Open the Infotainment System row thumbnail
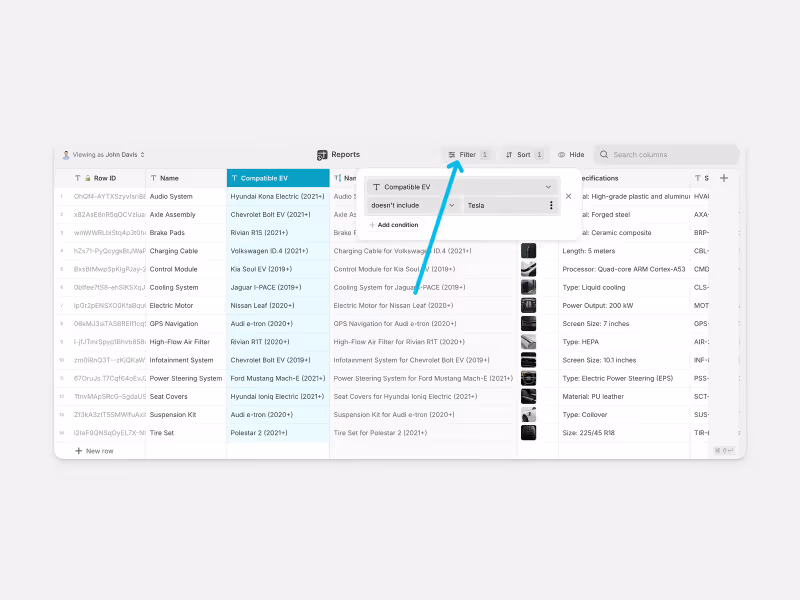 coord(529,360)
